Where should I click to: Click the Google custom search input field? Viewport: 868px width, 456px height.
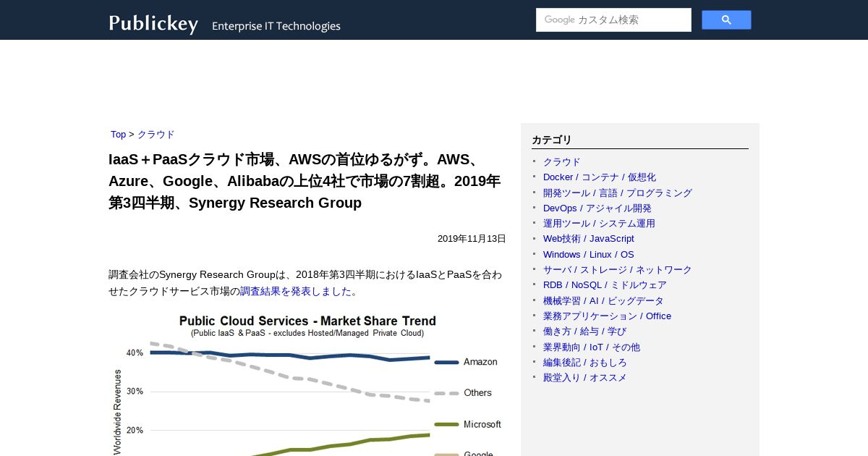point(613,20)
